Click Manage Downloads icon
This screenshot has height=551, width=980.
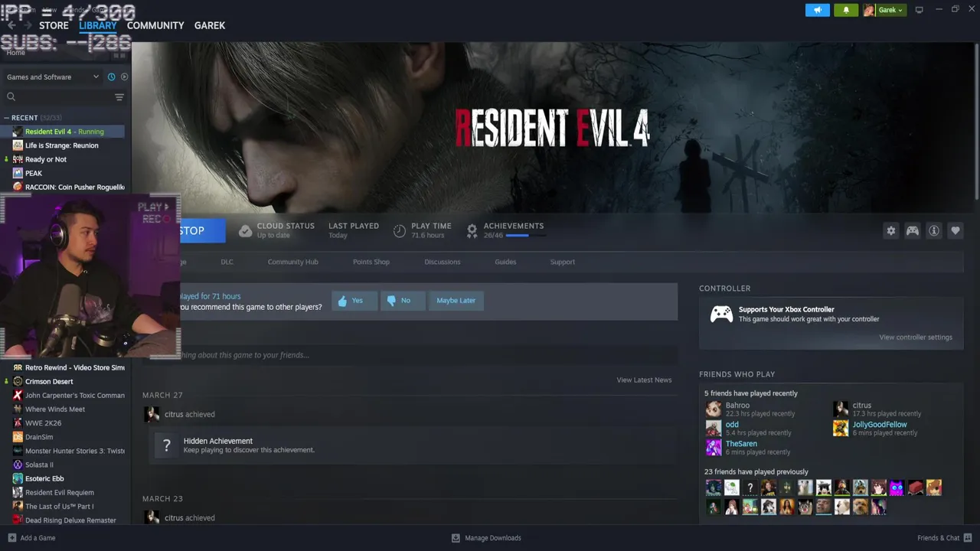coord(456,538)
